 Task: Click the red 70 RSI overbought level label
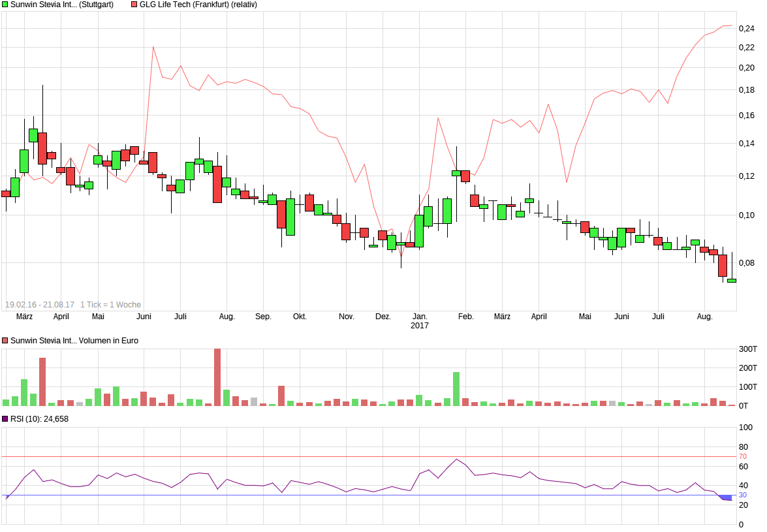click(x=743, y=457)
